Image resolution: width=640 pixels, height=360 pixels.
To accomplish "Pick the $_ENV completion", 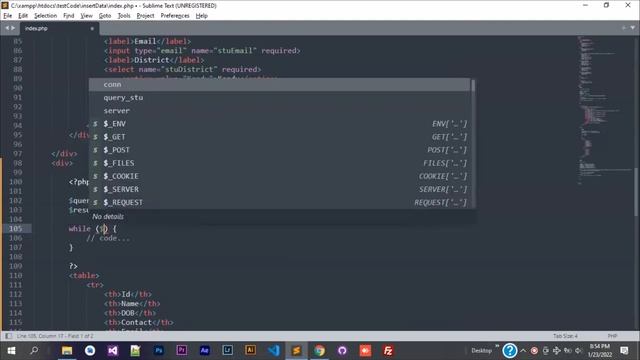I will point(280,124).
